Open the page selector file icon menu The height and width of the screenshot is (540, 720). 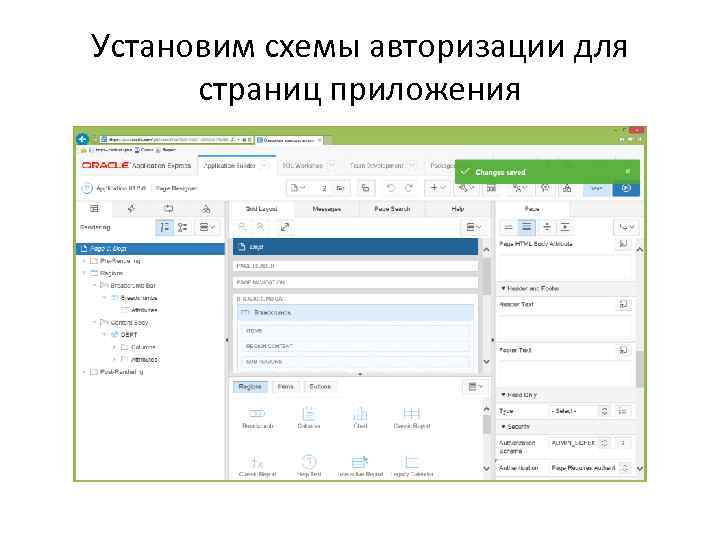click(298, 188)
